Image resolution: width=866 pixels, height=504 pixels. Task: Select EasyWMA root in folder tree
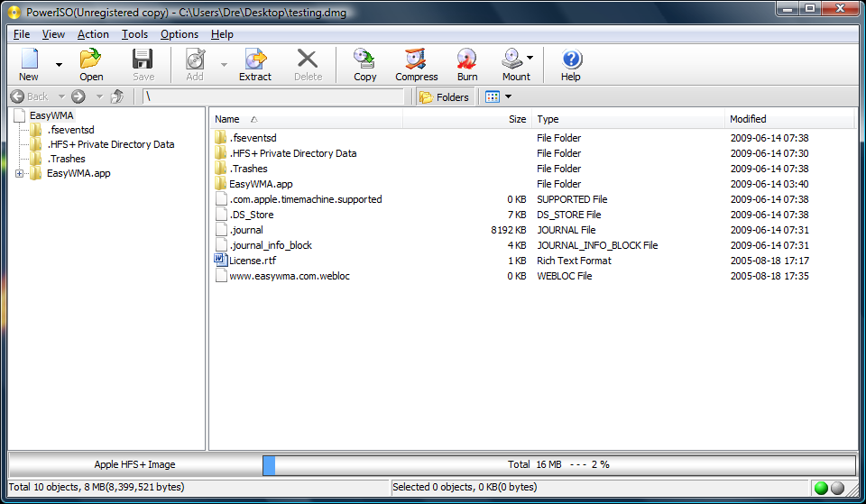click(x=51, y=115)
